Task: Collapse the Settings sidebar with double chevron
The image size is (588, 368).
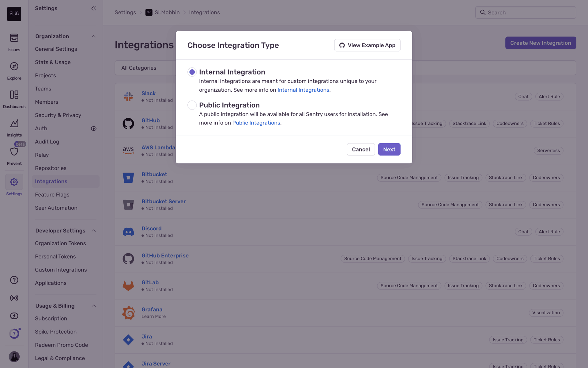Action: click(94, 8)
